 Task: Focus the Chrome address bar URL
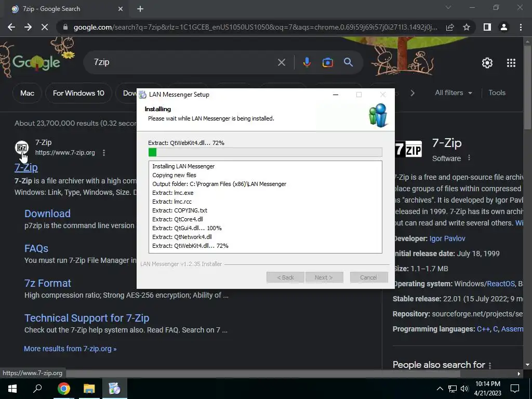click(255, 27)
